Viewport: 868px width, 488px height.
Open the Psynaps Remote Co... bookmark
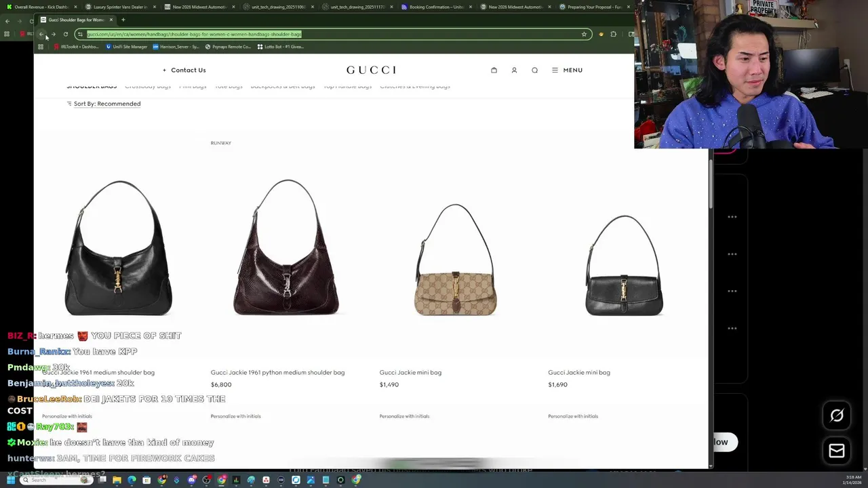click(x=228, y=47)
